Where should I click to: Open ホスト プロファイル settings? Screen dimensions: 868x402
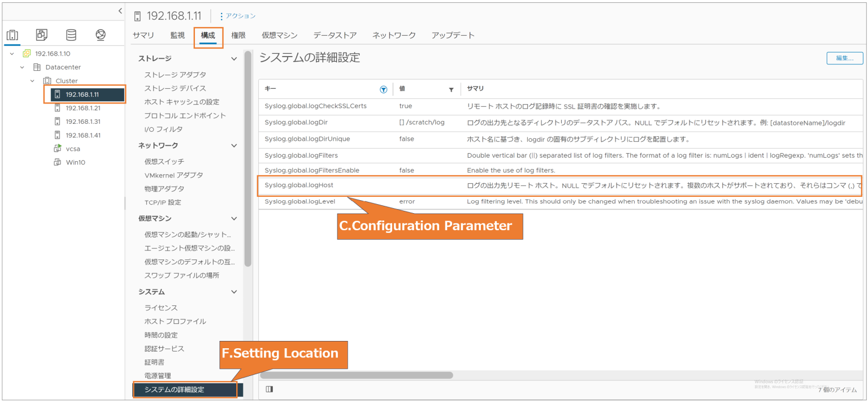[175, 321]
